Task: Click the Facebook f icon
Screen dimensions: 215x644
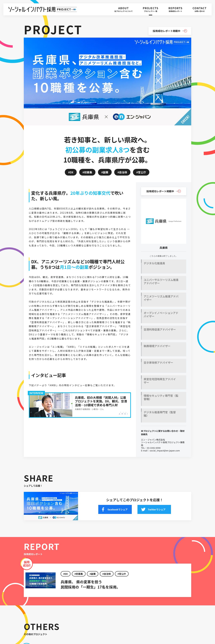Action: [x=103, y=510]
